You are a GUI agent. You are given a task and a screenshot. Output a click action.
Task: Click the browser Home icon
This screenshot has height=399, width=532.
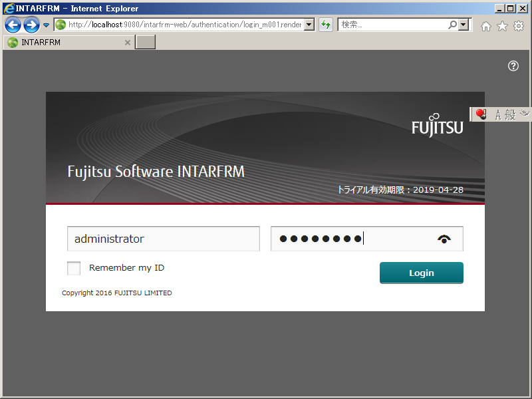[x=486, y=25]
